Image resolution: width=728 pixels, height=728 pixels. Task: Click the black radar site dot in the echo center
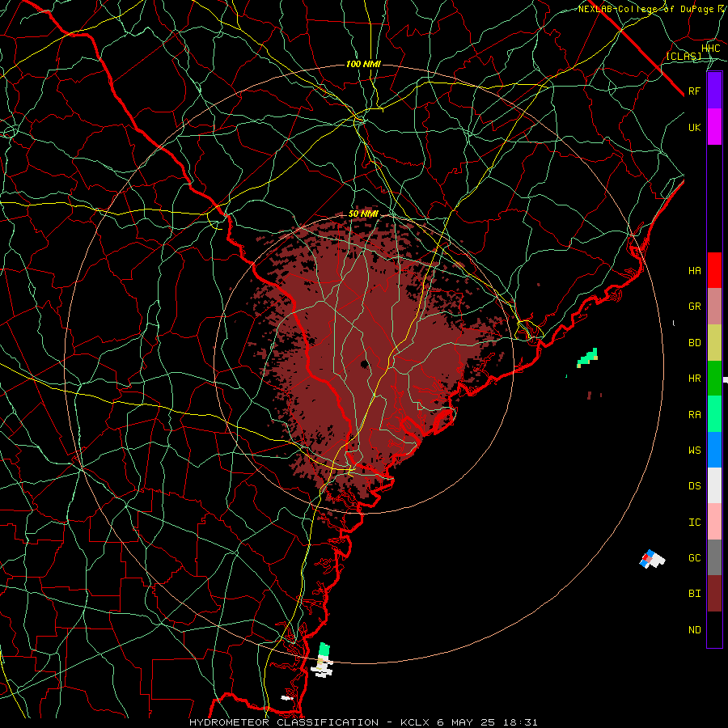pyautogui.click(x=365, y=363)
